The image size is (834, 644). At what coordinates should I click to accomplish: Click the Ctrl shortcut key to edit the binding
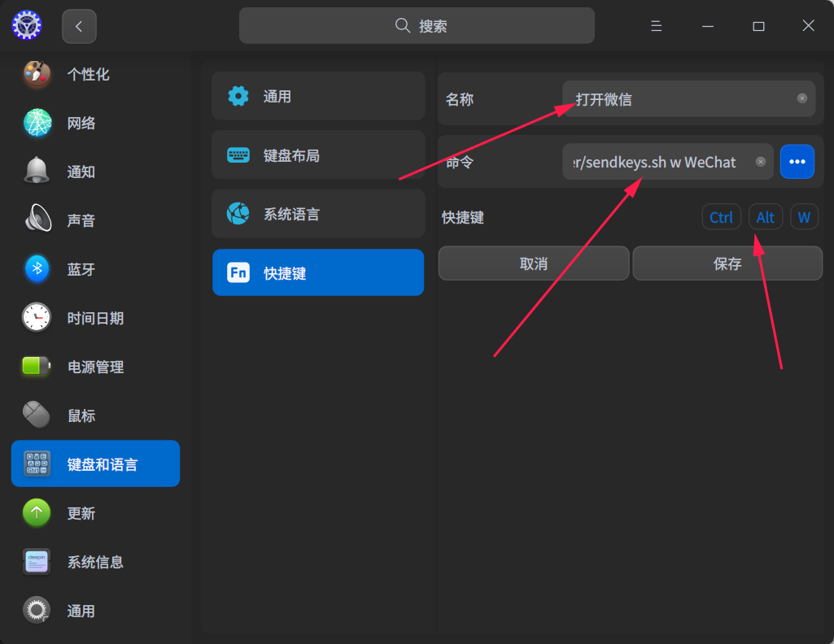point(721,217)
